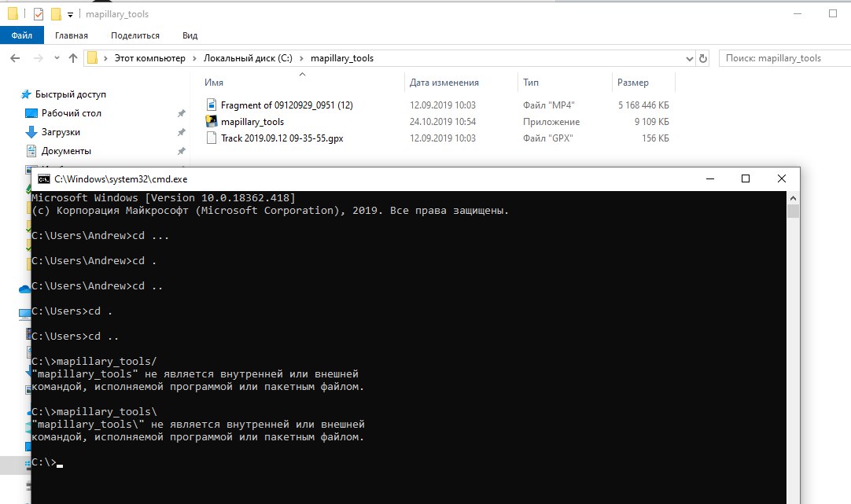
Task: Refresh the mapillary_tools folder view
Action: click(703, 58)
